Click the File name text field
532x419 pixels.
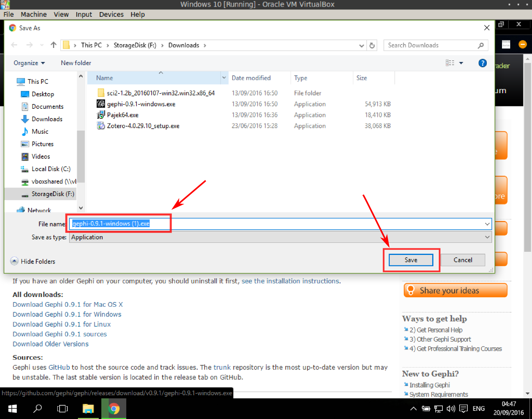pyautogui.click(x=276, y=224)
